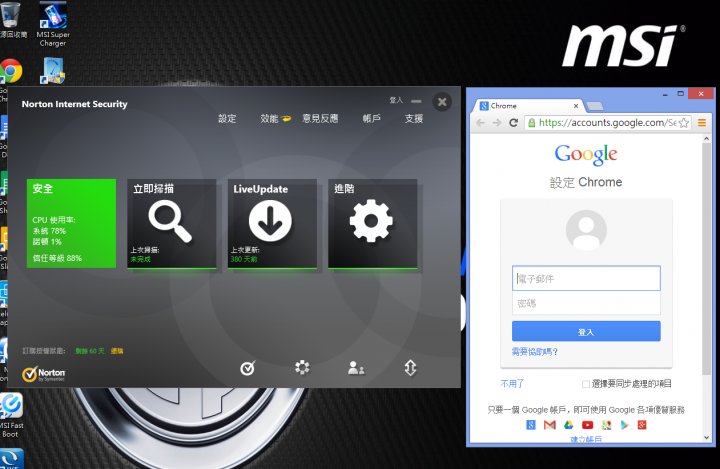Click the yellow 續購 renew link in Norton
Screen dimensions: 720x469
coord(117,351)
